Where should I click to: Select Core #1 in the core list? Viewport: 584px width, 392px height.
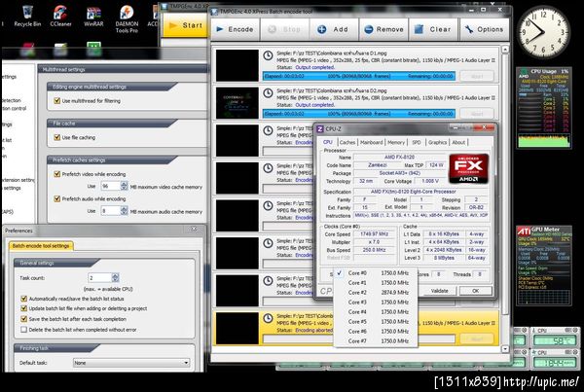(x=376, y=282)
